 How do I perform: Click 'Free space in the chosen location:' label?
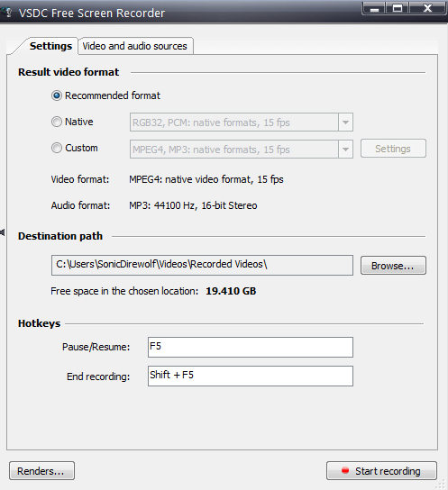point(124,291)
